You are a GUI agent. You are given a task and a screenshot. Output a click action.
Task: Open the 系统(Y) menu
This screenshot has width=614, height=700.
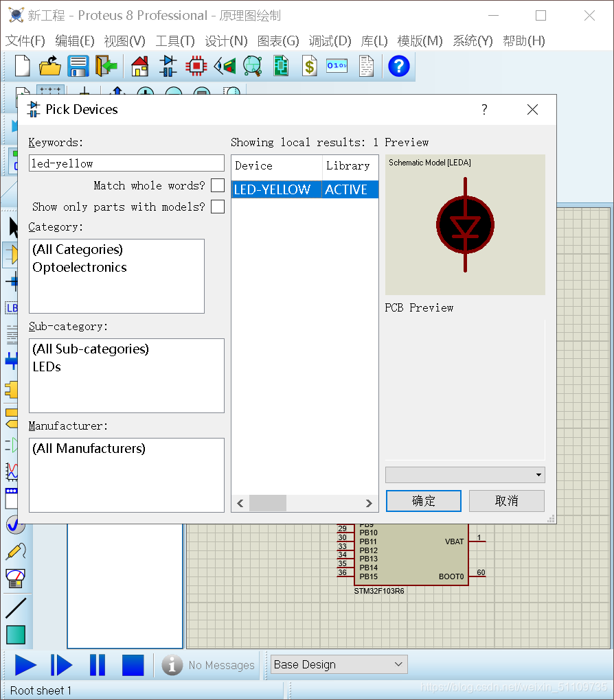tap(473, 41)
